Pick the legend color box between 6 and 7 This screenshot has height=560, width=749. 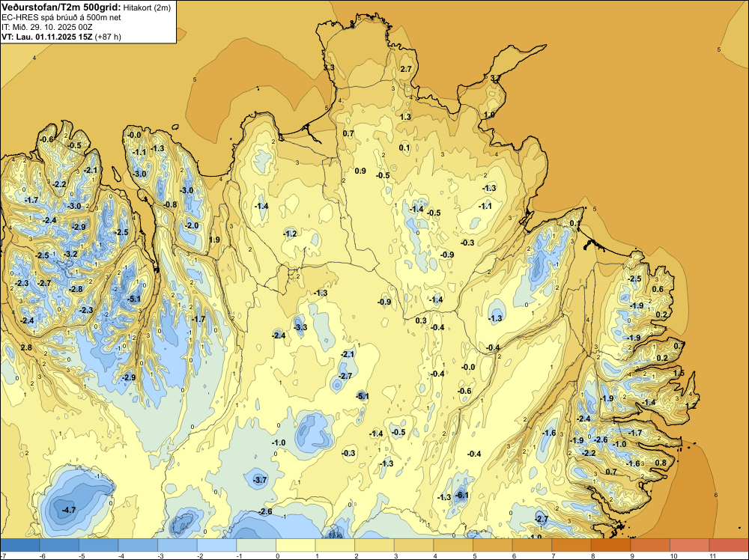pyautogui.click(x=532, y=545)
